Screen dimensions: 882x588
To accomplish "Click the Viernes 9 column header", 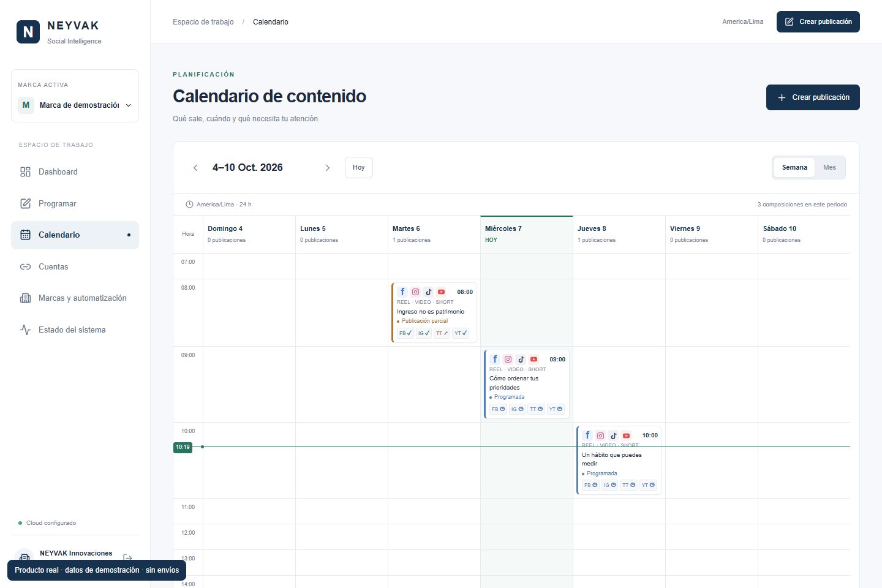I will click(x=712, y=235).
